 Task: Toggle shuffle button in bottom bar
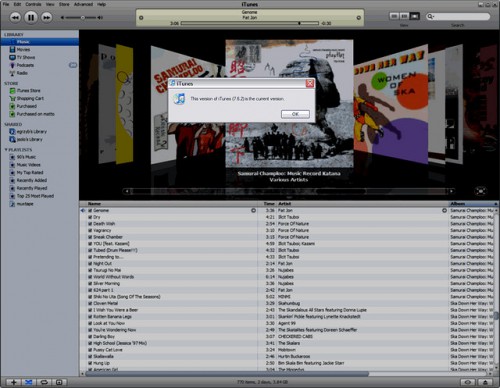(29, 382)
